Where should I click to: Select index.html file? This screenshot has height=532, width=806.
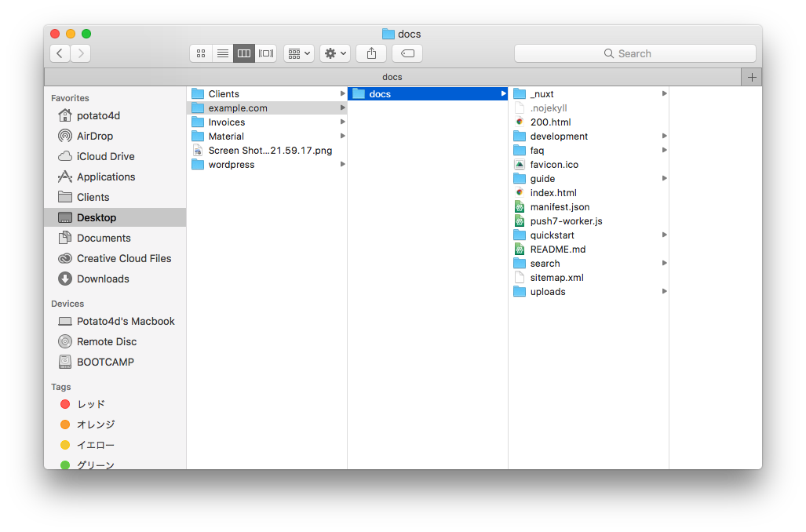pyautogui.click(x=589, y=193)
